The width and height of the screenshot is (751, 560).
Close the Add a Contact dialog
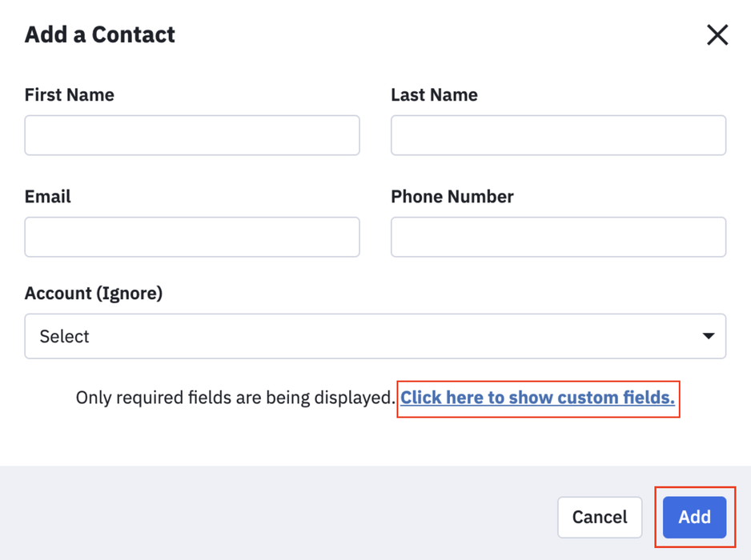click(x=717, y=34)
